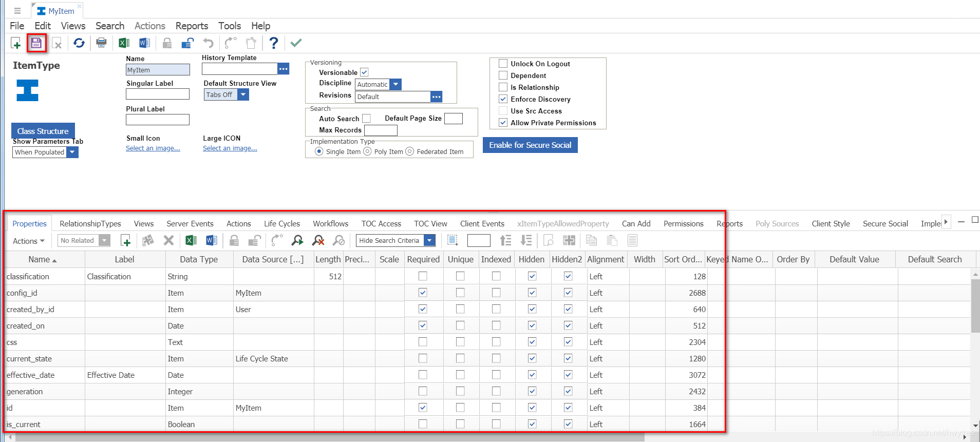The height and width of the screenshot is (442, 980).
Task: Open History Template ellipsis picker
Action: (284, 69)
